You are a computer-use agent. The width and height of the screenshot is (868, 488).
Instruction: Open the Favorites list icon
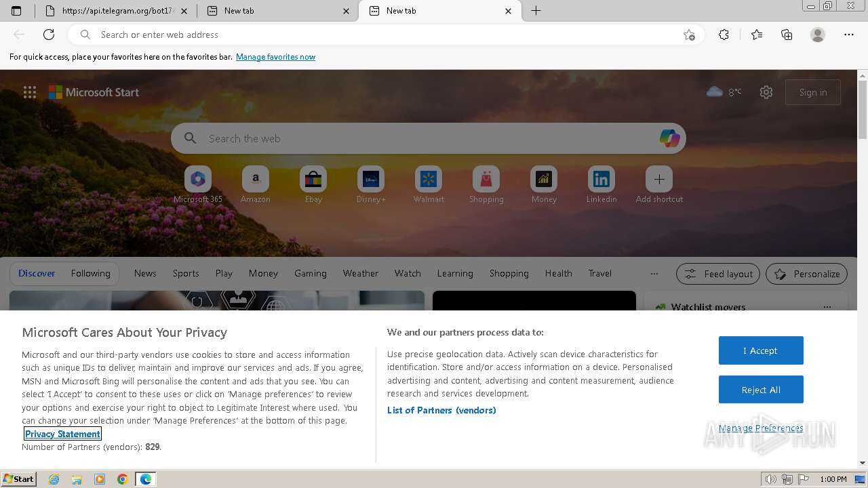point(757,35)
